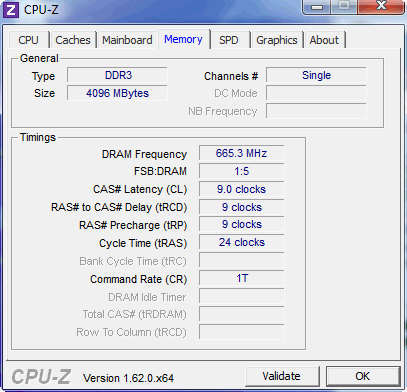
Task: Click the empty Total CAS# (tRDRAM) field
Action: coord(242,314)
